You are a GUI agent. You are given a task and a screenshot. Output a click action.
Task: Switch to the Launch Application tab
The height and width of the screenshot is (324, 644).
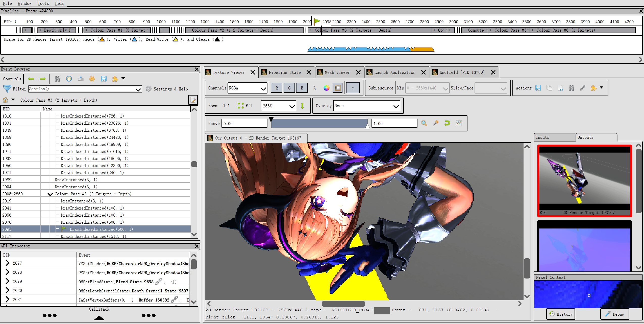pyautogui.click(x=395, y=72)
